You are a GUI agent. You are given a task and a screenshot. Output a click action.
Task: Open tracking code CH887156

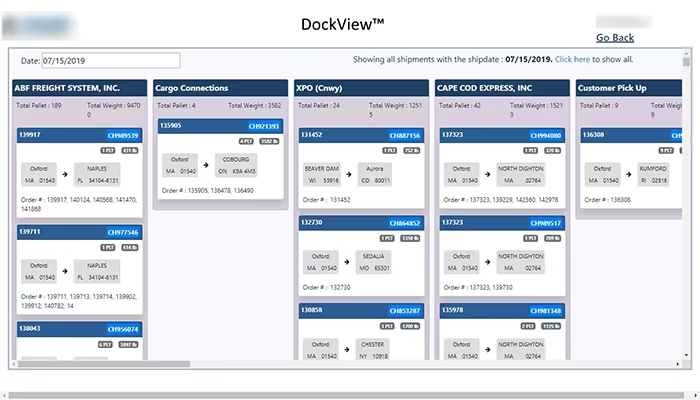tap(404, 136)
